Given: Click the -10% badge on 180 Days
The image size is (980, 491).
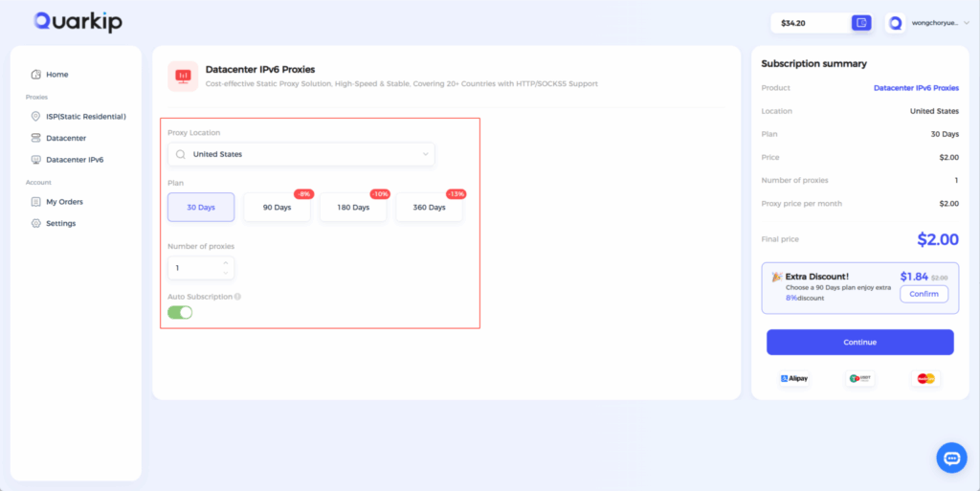Looking at the screenshot, I should click(380, 194).
